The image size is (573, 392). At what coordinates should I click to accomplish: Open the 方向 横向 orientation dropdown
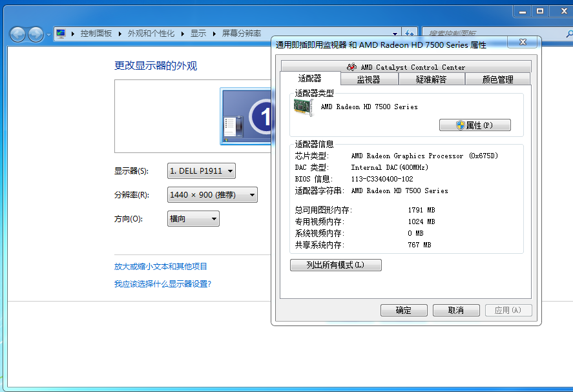193,219
